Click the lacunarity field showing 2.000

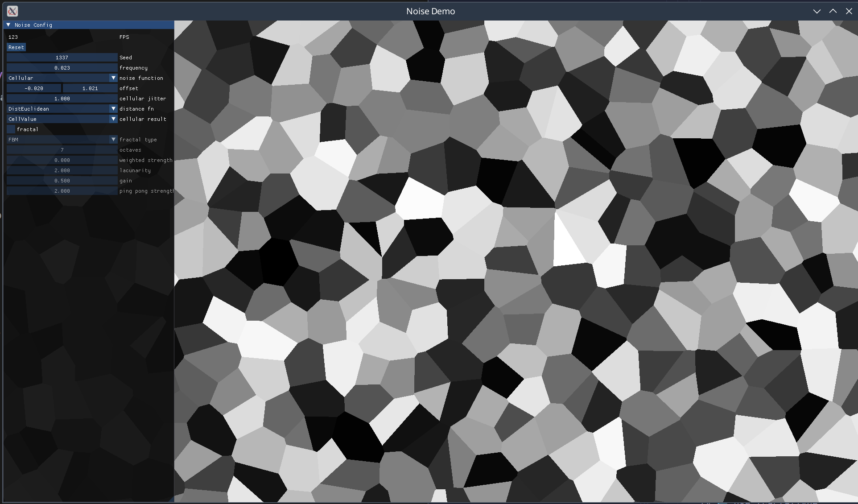(62, 170)
